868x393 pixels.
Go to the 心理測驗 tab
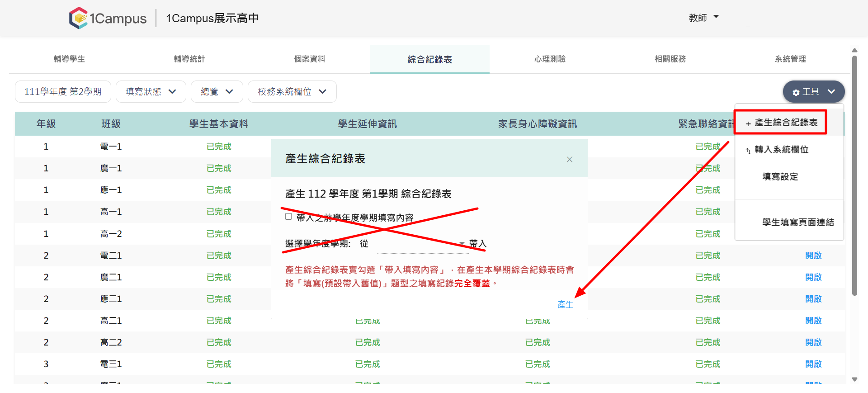(550, 59)
